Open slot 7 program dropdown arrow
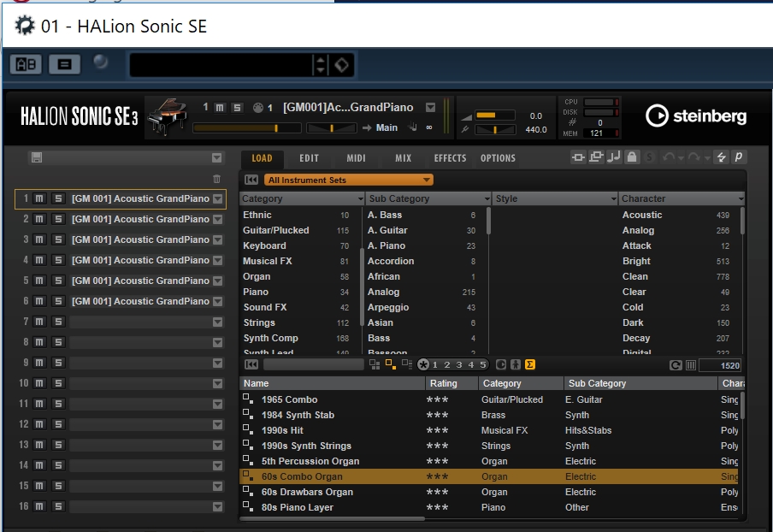 pos(217,322)
